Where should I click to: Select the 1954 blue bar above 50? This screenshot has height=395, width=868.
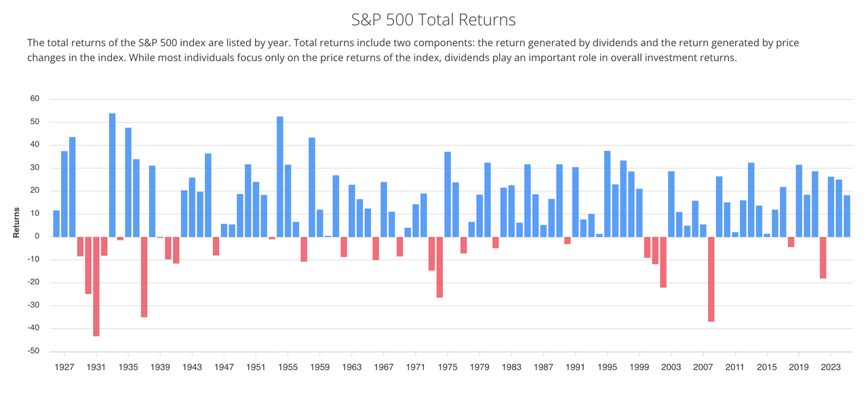[x=280, y=176]
